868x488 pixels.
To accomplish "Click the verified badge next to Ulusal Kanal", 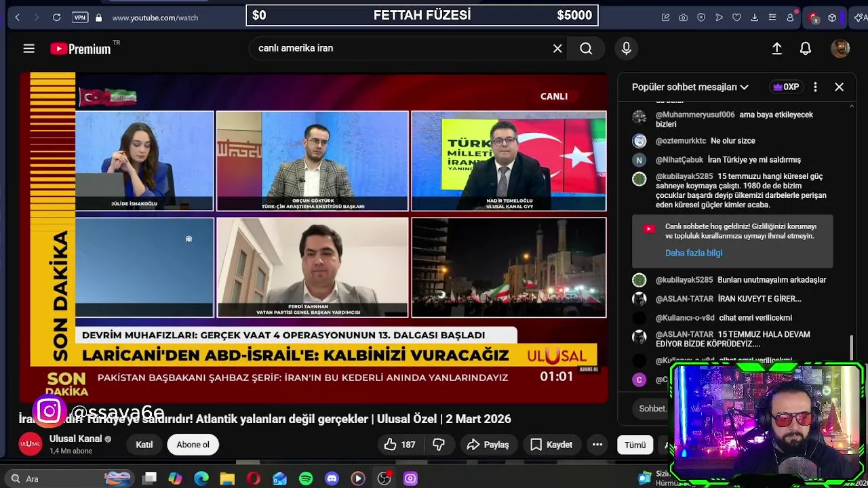I will [x=108, y=439].
